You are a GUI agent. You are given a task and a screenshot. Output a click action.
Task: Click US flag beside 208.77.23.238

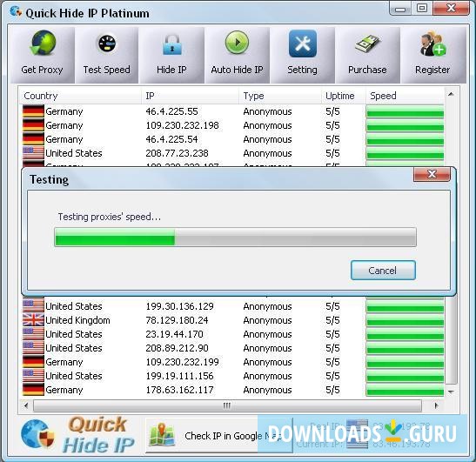click(x=33, y=153)
